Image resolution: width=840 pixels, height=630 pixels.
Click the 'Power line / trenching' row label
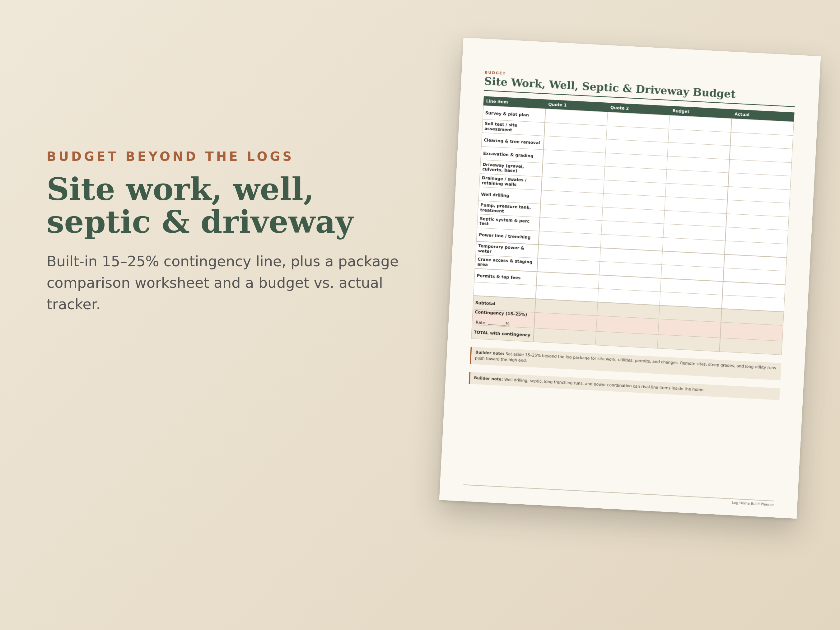coord(505,236)
